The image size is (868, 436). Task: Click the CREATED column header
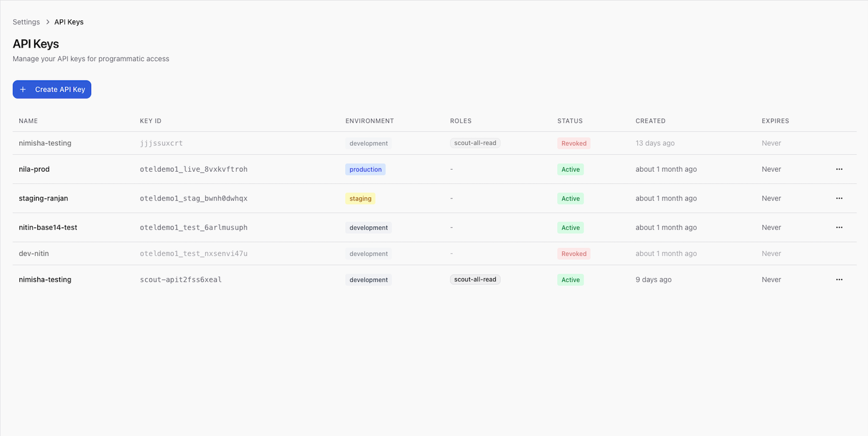tap(651, 121)
